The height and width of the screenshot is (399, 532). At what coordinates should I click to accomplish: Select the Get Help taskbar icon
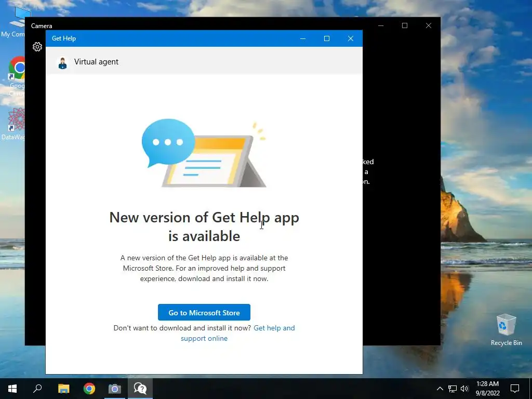140,389
